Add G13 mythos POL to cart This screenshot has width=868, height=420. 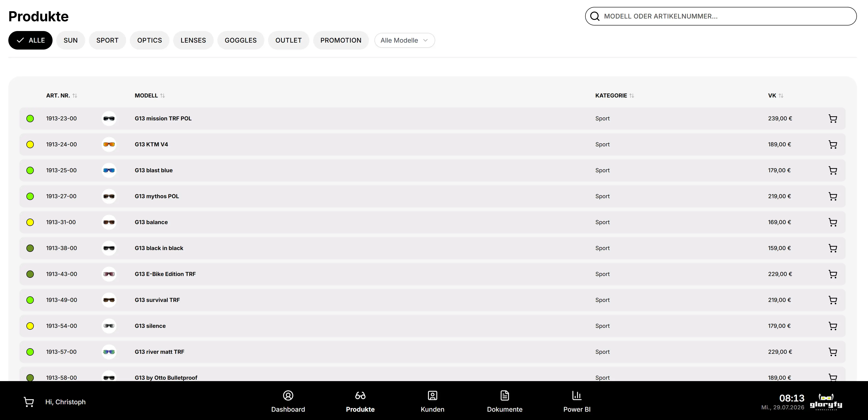(833, 197)
